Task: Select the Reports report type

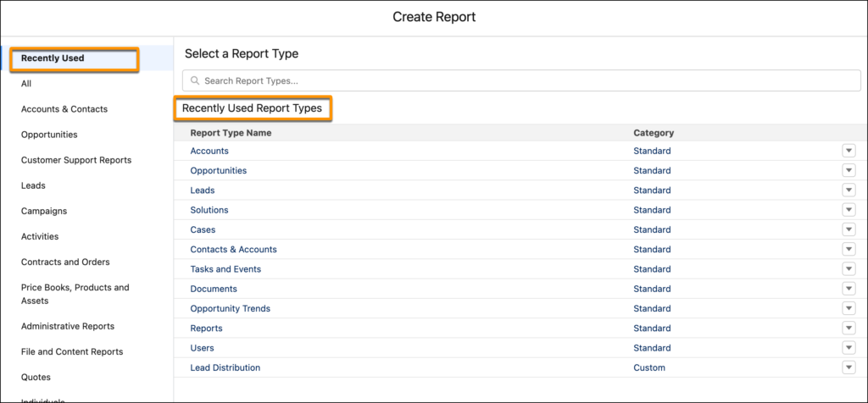Action: [x=206, y=328]
